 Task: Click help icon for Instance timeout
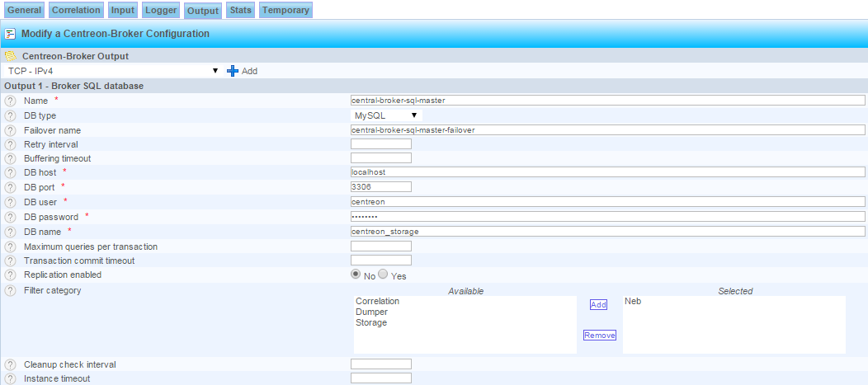[10, 378]
